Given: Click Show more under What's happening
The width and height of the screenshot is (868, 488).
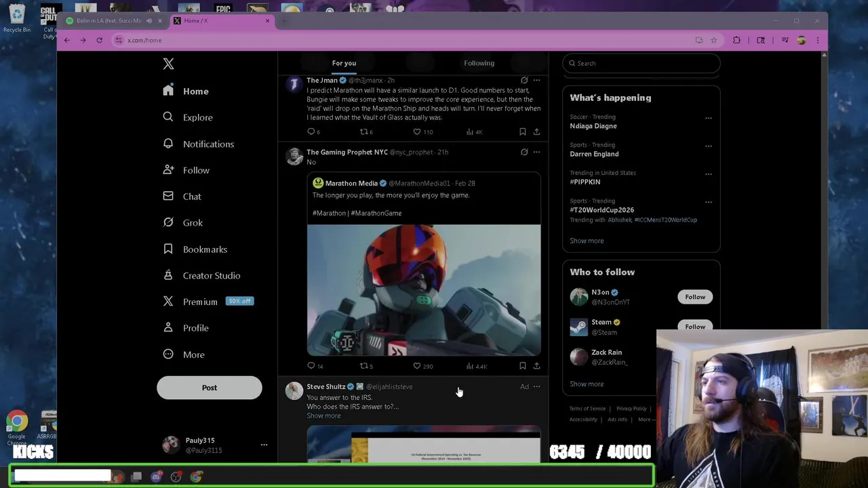Looking at the screenshot, I should click(587, 241).
